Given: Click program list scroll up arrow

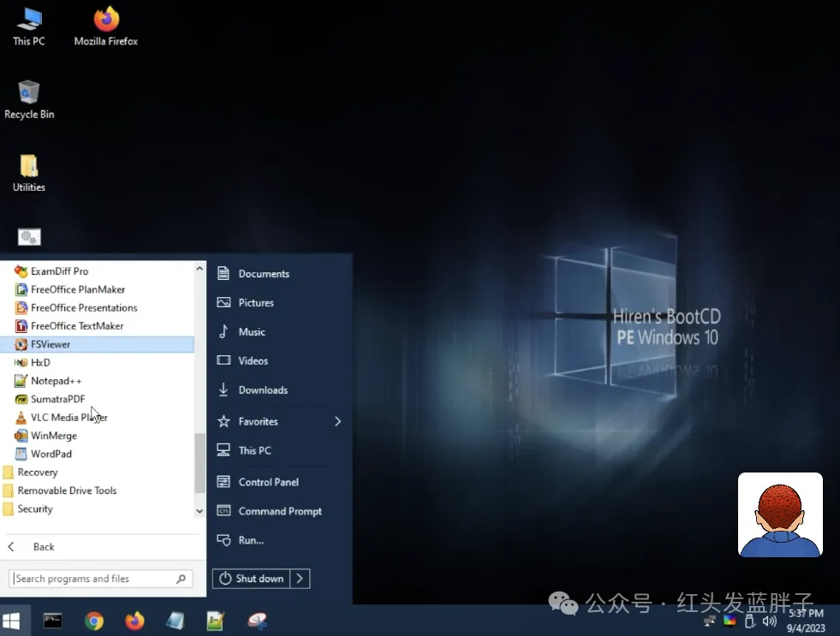Looking at the screenshot, I should (200, 268).
